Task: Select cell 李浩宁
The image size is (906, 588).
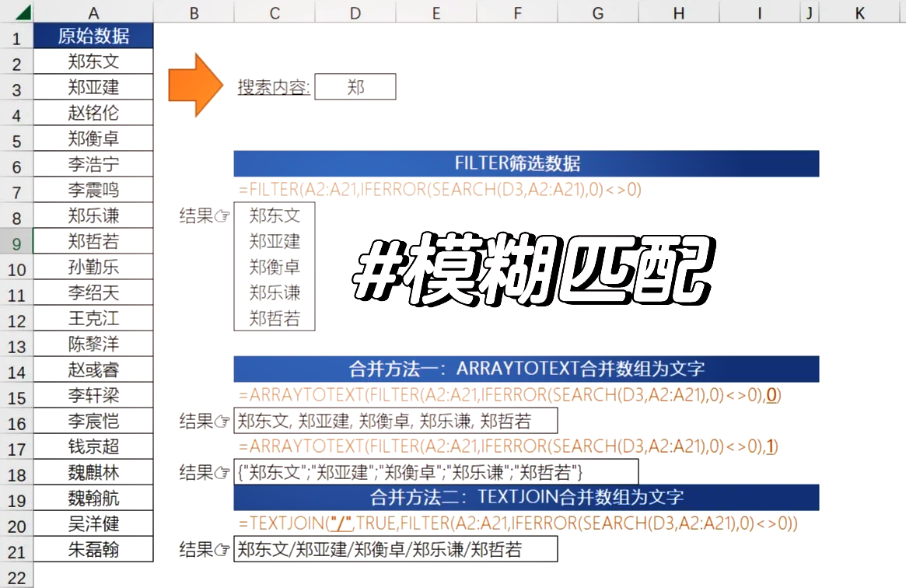Action: pyautogui.click(x=93, y=164)
